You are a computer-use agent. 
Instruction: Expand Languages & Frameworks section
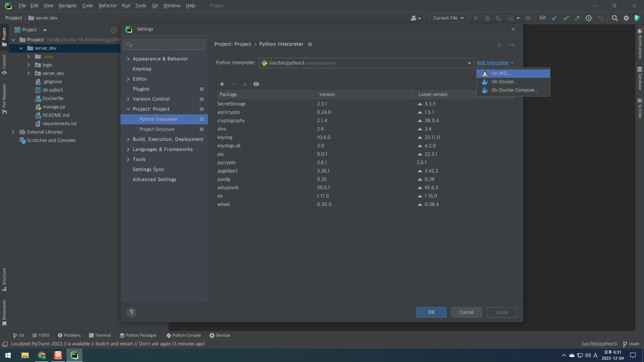pyautogui.click(x=128, y=149)
